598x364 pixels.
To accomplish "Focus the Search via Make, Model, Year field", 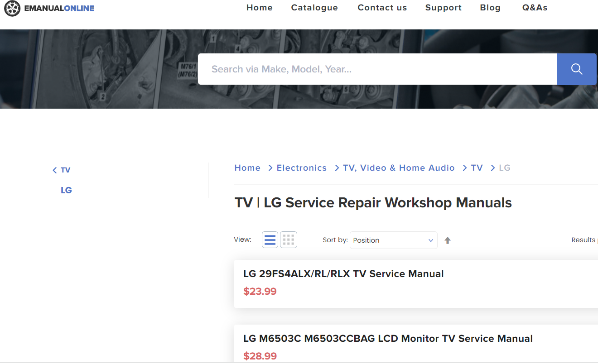I will click(x=377, y=69).
